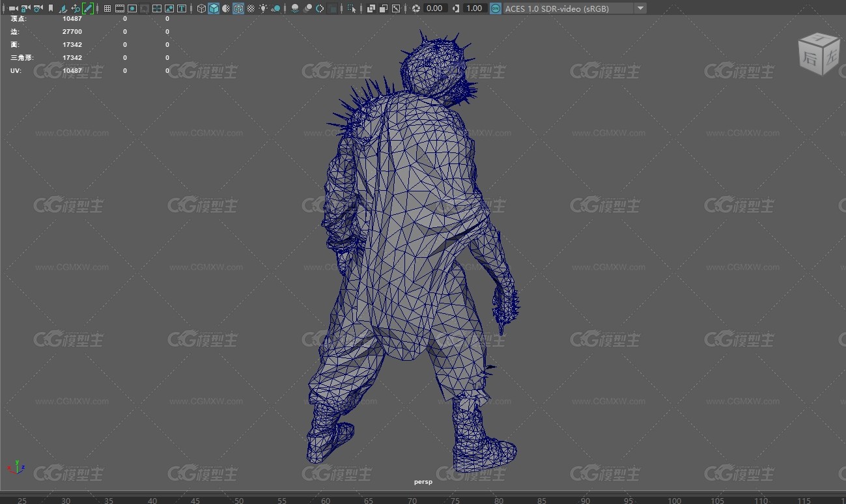Switch to Wireframe shading cube icon
This screenshot has width=846, height=504.
201,8
